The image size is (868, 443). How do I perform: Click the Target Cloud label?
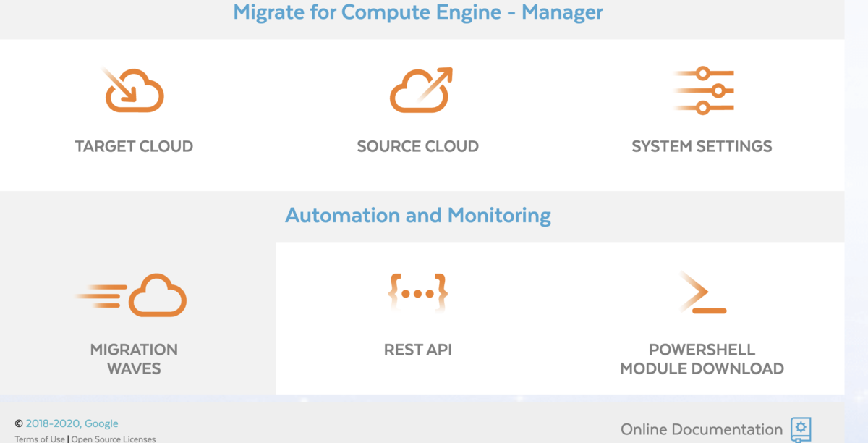(133, 145)
